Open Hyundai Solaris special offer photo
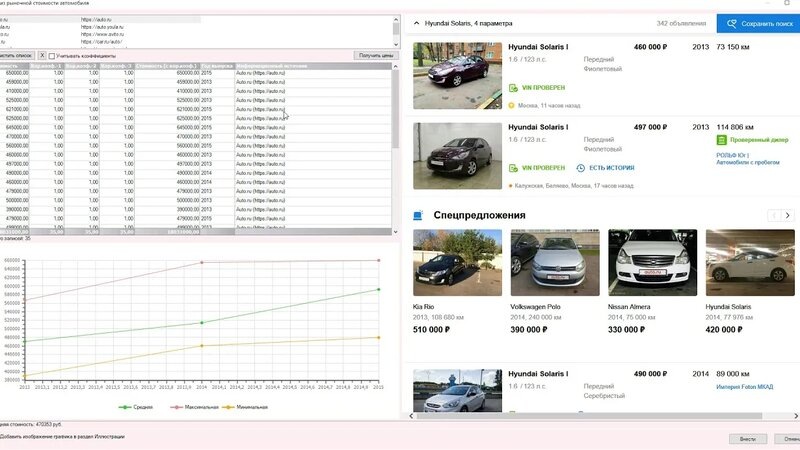Viewport: 800px width, 450px height. [750, 262]
